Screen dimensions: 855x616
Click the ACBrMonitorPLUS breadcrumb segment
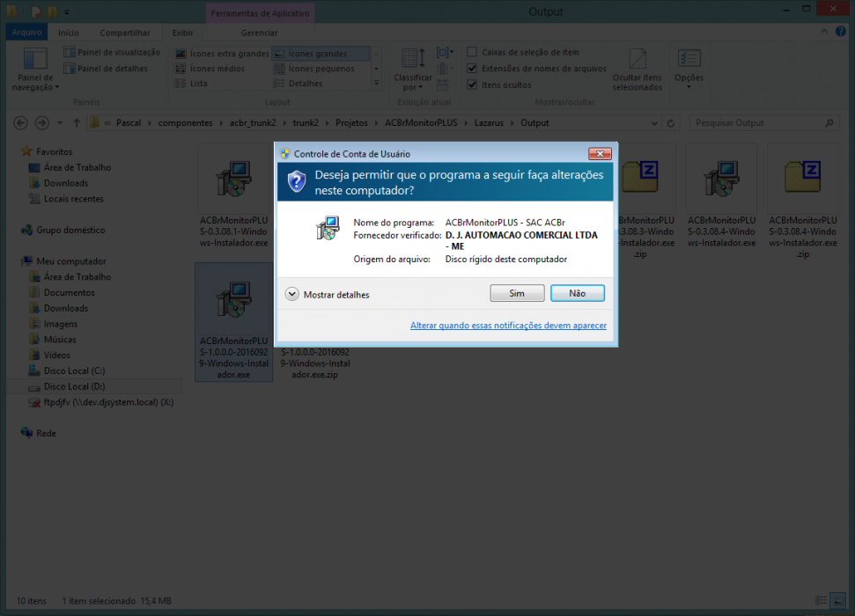click(421, 123)
